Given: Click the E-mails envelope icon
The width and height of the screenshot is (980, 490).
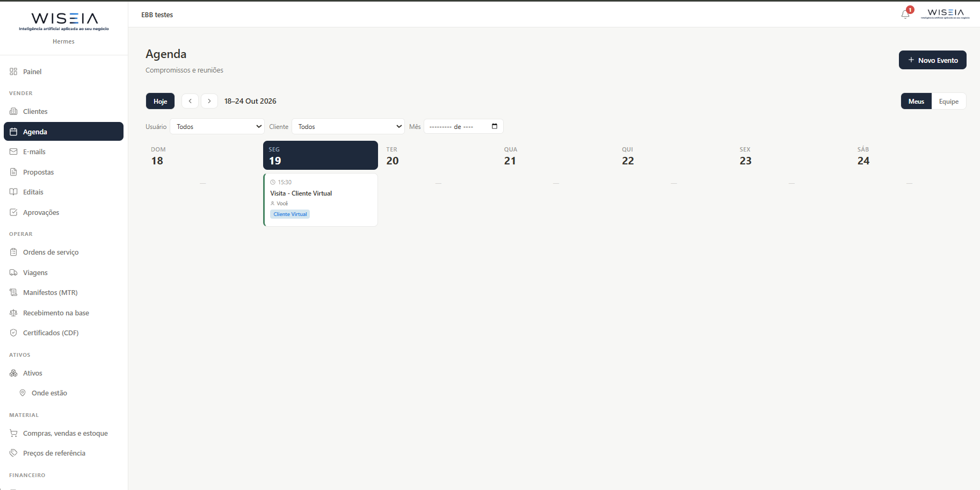Looking at the screenshot, I should 13,152.
